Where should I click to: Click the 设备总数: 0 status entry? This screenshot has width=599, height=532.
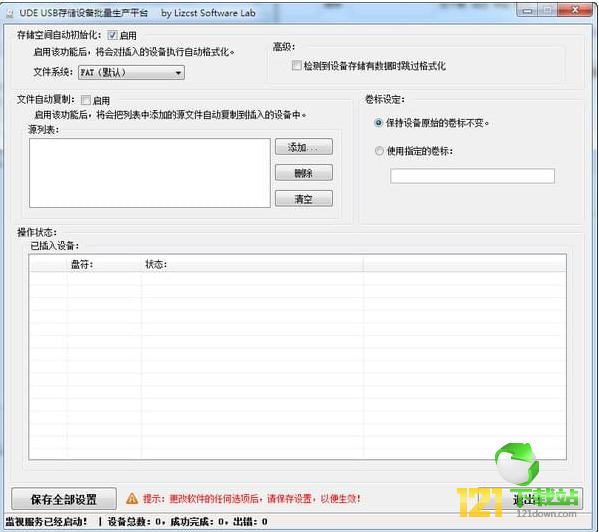point(133,522)
